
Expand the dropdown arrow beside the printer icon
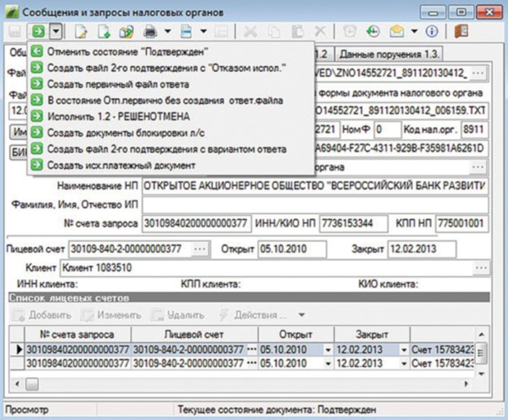pos(167,32)
